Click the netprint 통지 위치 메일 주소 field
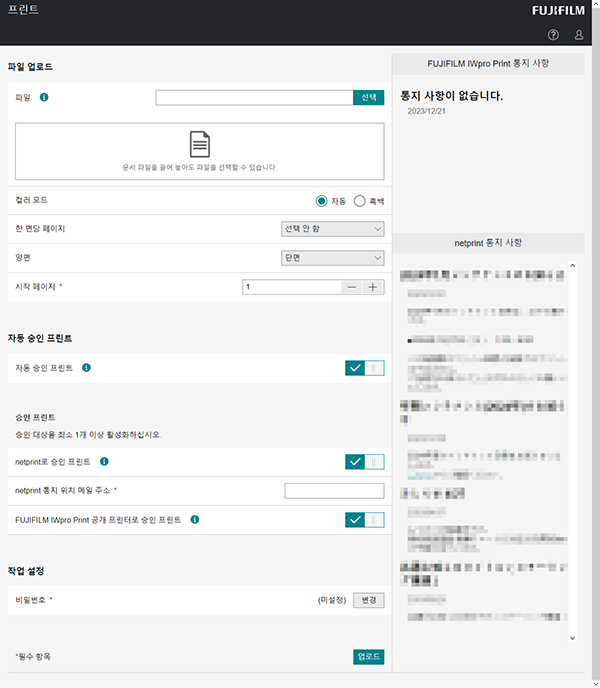 point(334,491)
